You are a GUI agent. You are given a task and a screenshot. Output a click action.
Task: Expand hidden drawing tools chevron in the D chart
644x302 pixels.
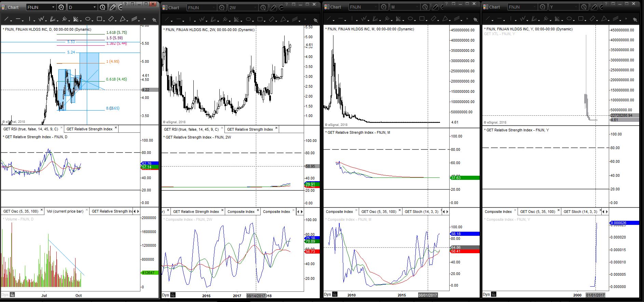(x=145, y=19)
